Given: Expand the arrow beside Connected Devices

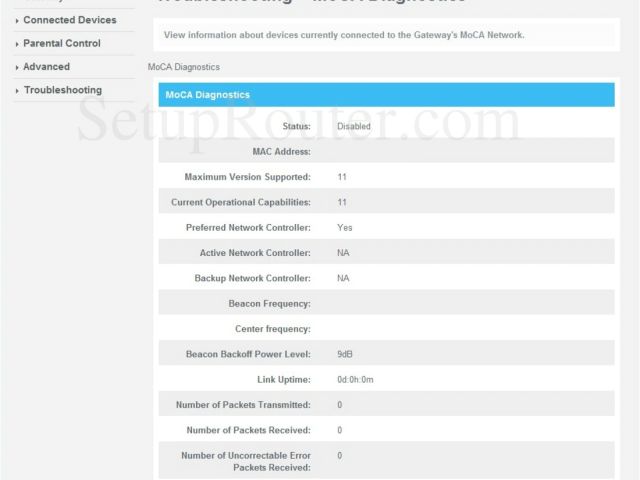Looking at the screenshot, I should (17, 20).
